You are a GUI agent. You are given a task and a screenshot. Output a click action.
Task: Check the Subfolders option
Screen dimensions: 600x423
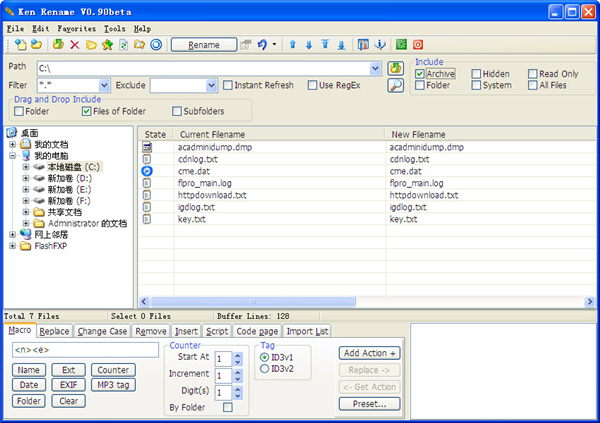tap(178, 111)
